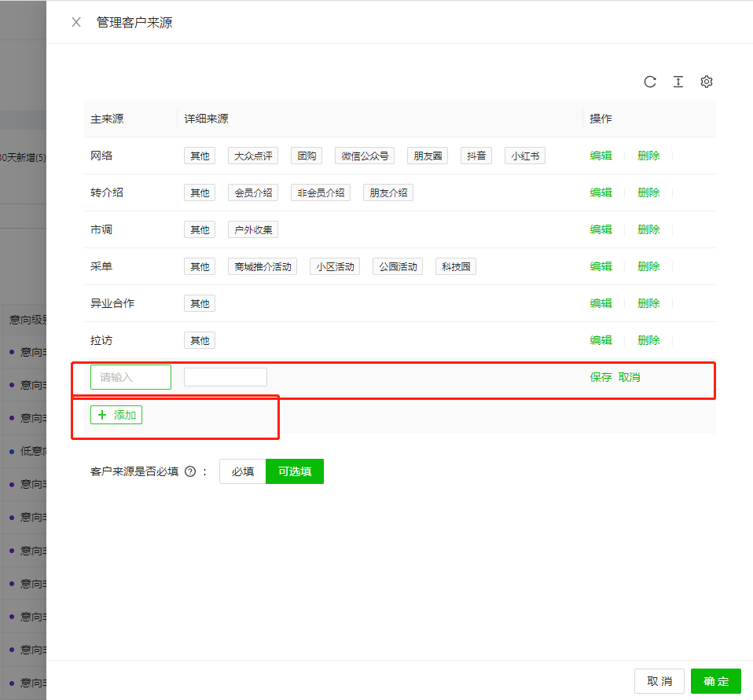Click the 抖音 tag in 网络 row
The width and height of the screenshot is (753, 700).
point(476,156)
